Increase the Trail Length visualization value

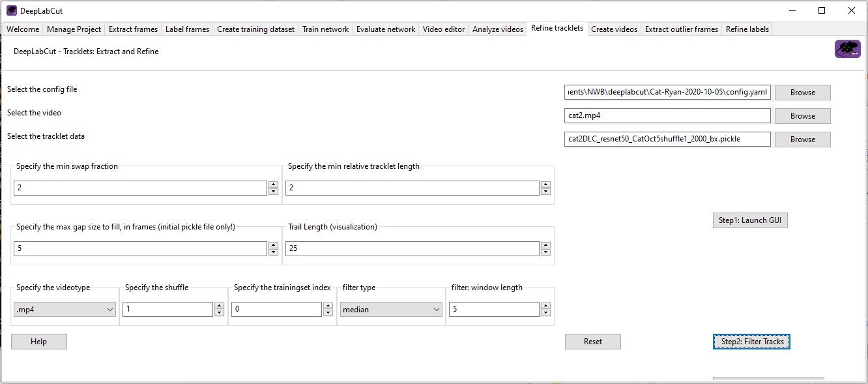(x=545, y=245)
